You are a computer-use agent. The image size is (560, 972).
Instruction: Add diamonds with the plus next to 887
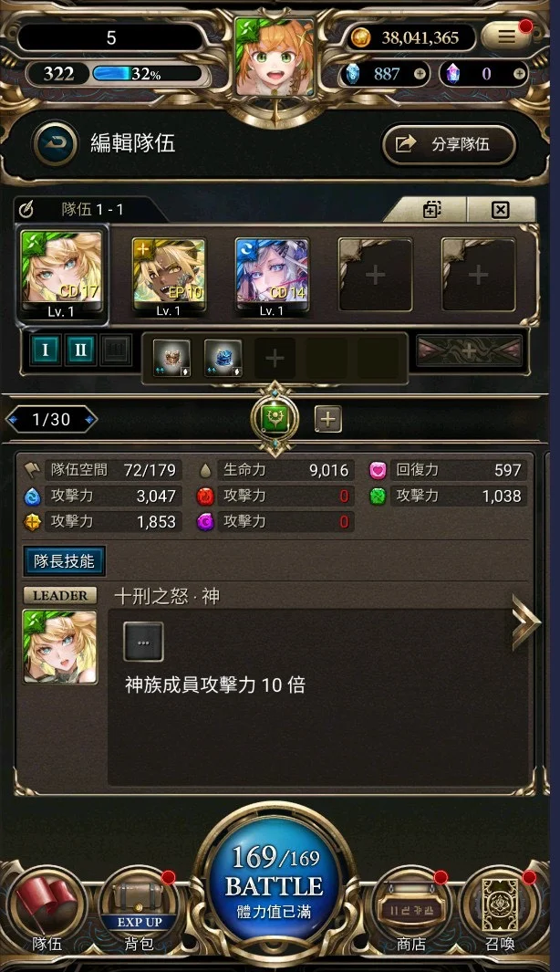coord(420,75)
